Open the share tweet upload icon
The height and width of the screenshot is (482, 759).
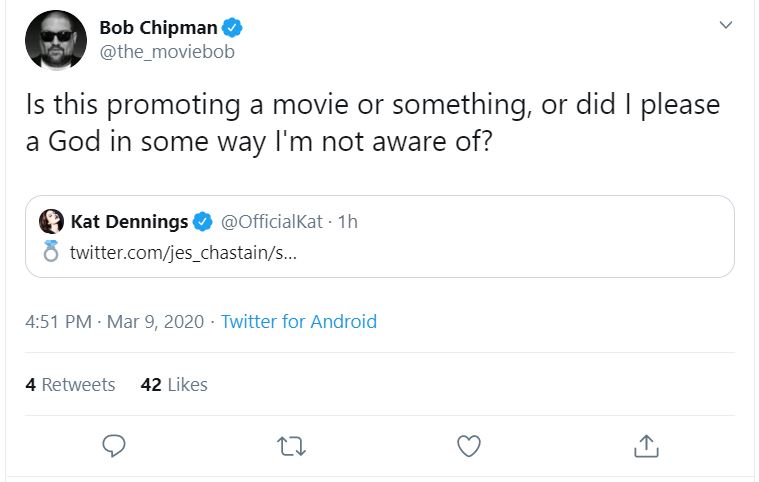[x=646, y=444]
